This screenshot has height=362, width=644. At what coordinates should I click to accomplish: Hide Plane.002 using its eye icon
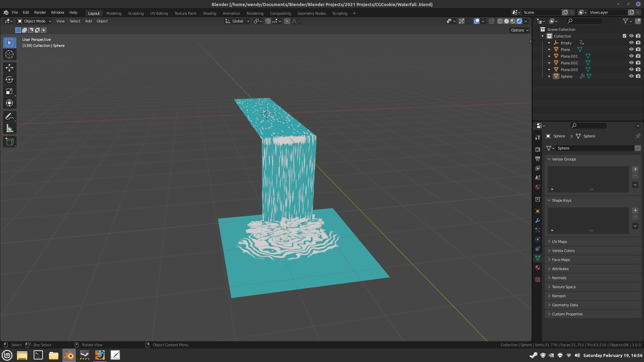[x=631, y=63]
